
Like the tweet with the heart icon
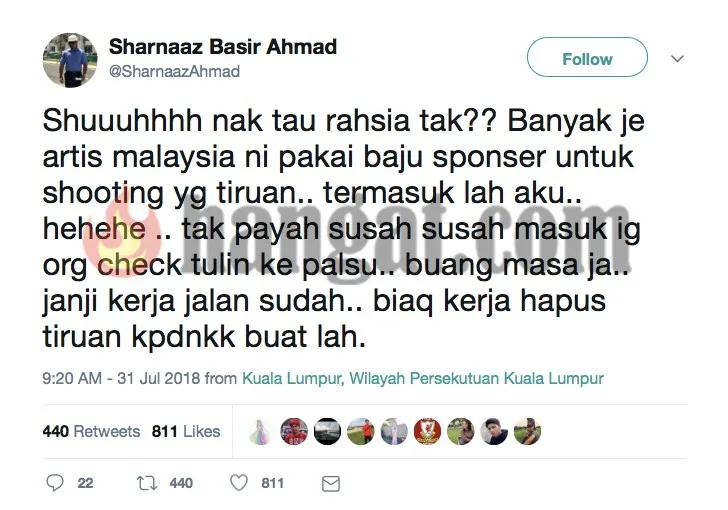point(239,483)
